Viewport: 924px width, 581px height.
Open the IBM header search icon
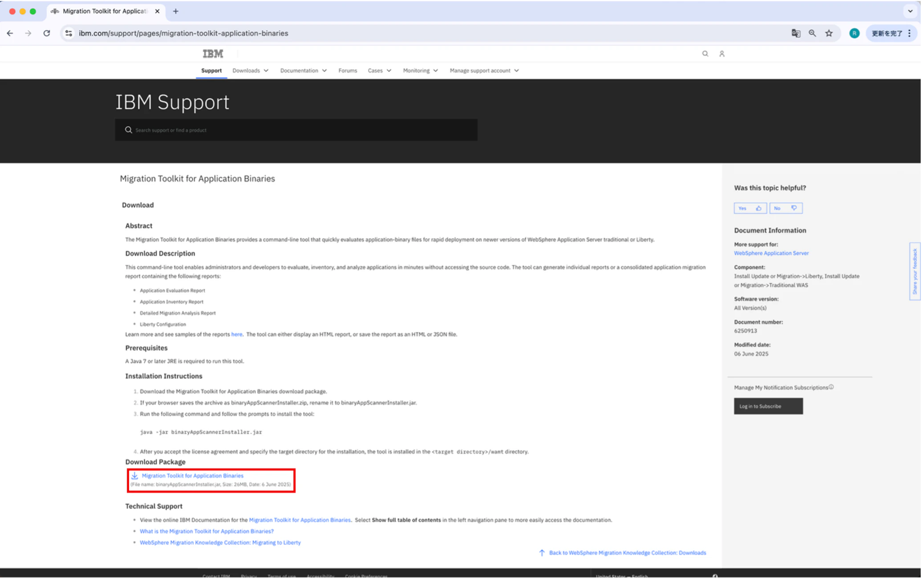tap(705, 54)
